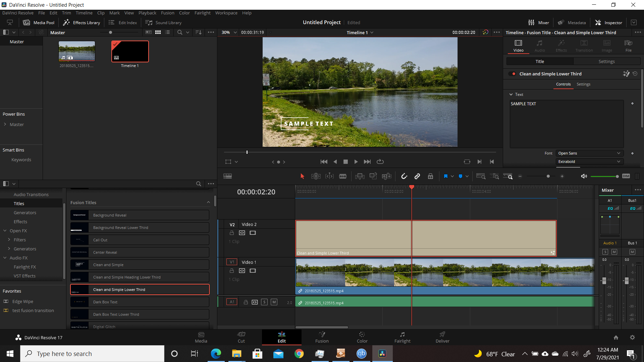
Task: Select the arrow Selection Mode tool
Action: [x=302, y=176]
